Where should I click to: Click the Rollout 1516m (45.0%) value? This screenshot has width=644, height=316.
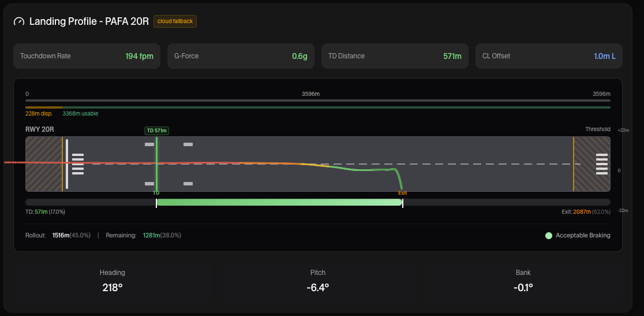click(x=72, y=236)
